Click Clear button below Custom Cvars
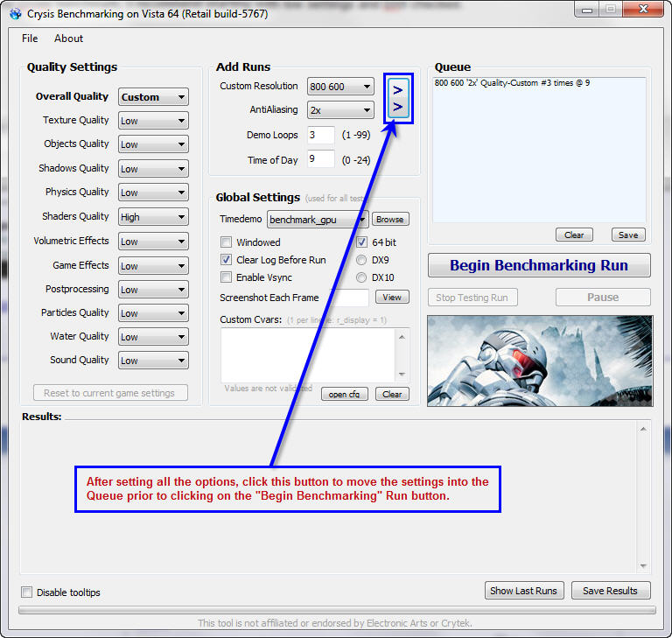 392,394
